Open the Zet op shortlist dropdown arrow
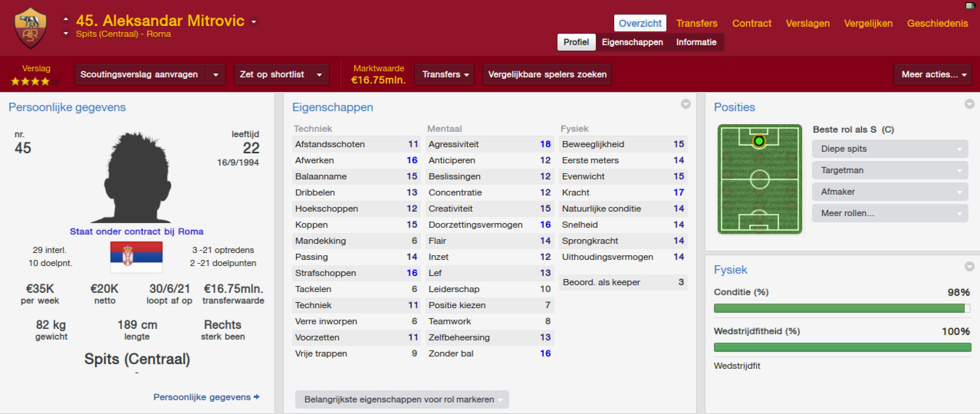This screenshot has height=414, width=980. 319,75
